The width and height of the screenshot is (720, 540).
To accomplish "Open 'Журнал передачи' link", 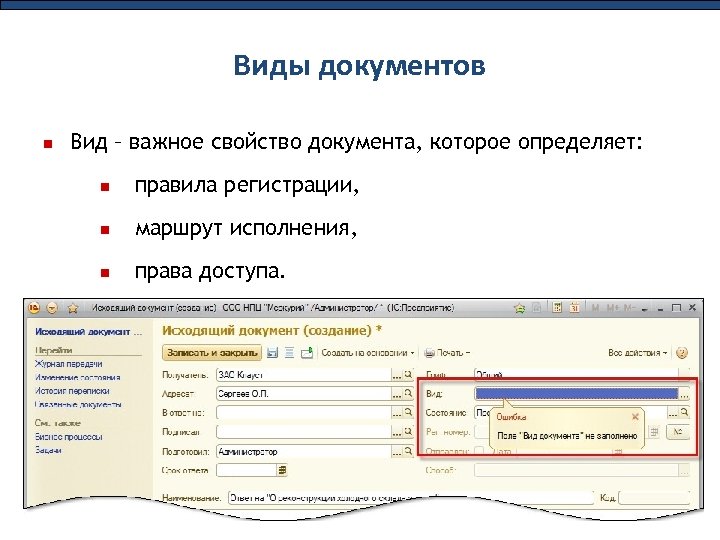I will 69,364.
